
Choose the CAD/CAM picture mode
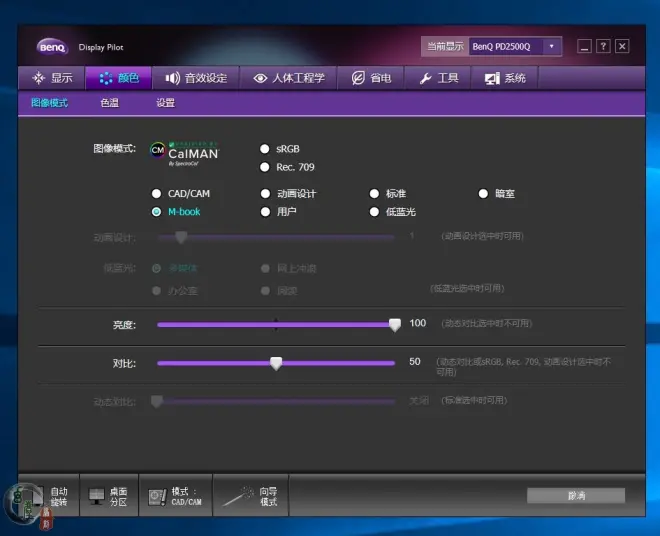coord(156,194)
